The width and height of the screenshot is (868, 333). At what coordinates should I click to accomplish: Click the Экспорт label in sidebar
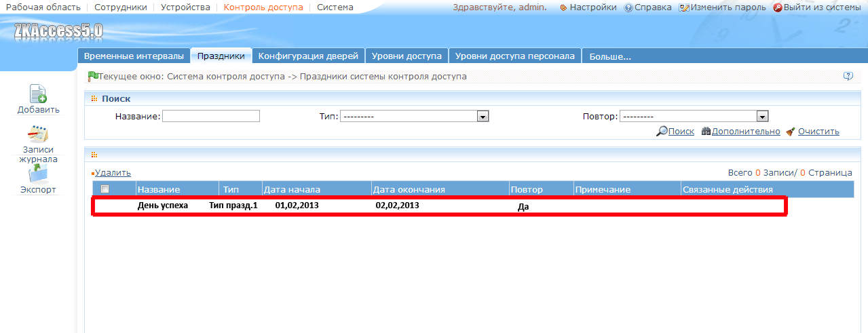tap(38, 190)
